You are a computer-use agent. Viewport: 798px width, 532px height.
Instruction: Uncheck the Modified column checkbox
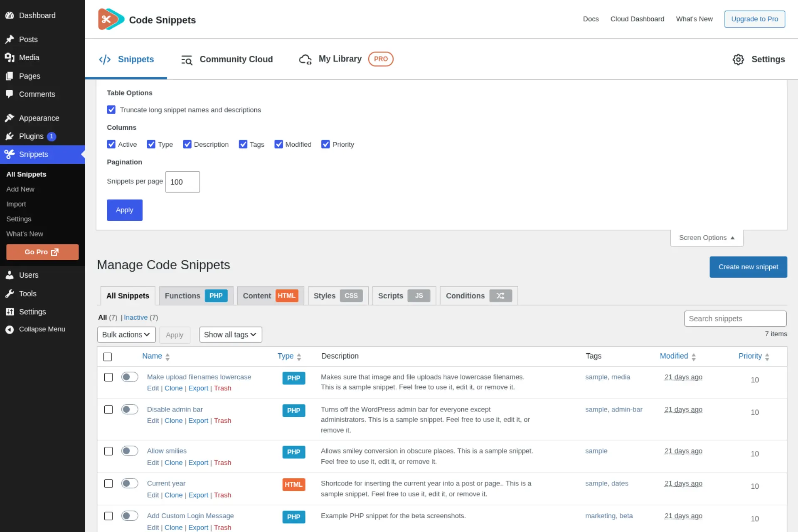point(278,144)
